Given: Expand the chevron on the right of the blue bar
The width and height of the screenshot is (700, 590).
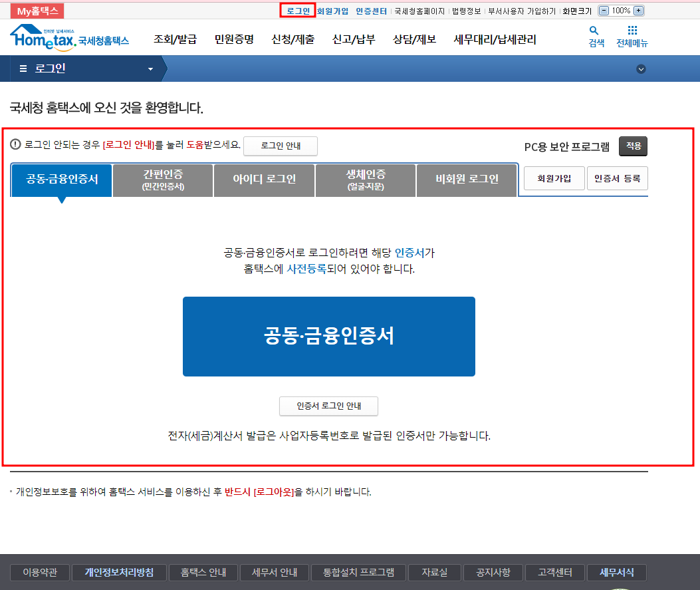Looking at the screenshot, I should click(640, 68).
